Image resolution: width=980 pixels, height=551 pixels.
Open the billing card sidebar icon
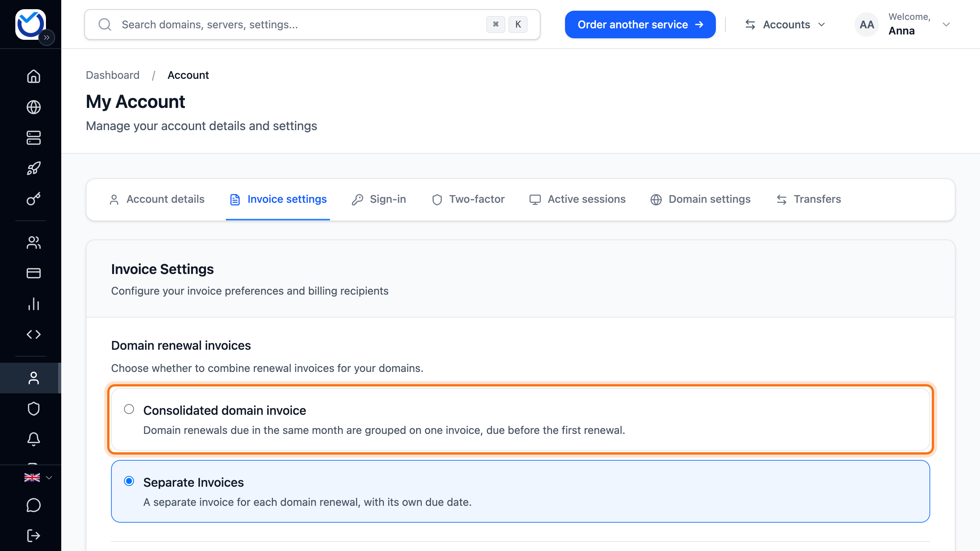pyautogui.click(x=34, y=273)
